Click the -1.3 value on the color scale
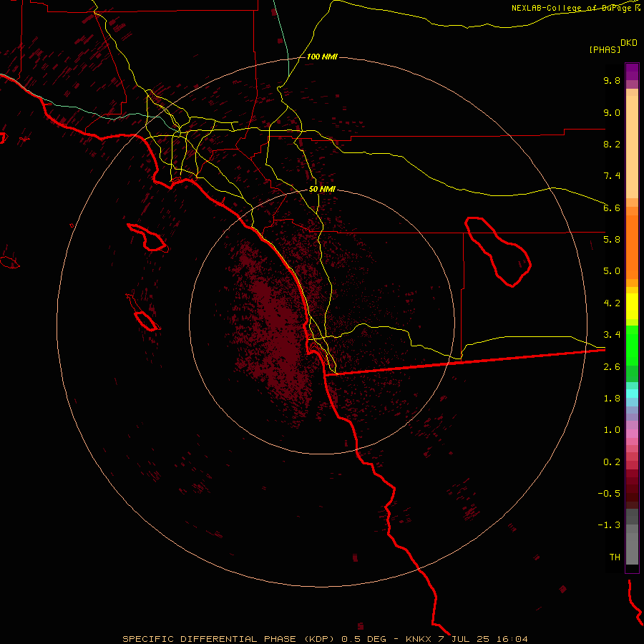The height and width of the screenshot is (644, 644). coord(609,525)
